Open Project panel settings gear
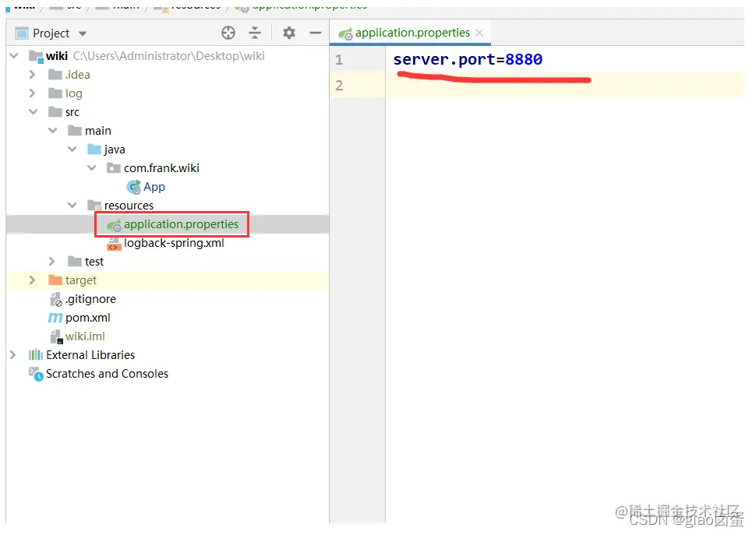This screenshot has width=756, height=535. click(x=289, y=33)
